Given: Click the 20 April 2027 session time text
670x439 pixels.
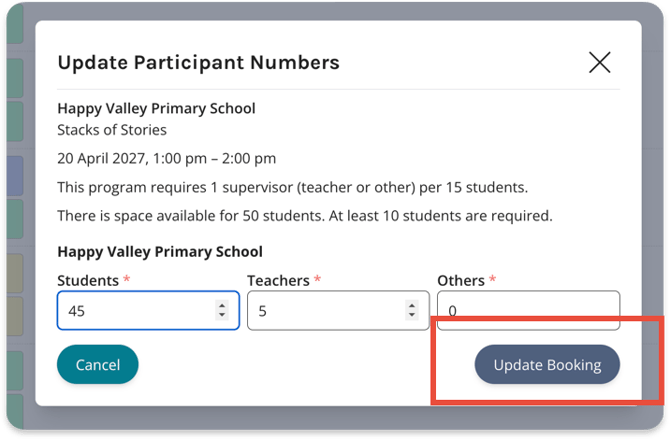Looking at the screenshot, I should click(x=167, y=159).
